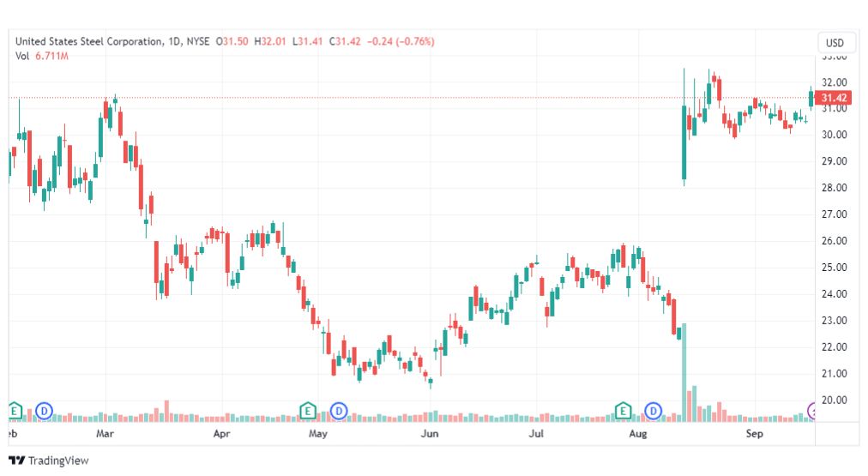Click the Mar label on time axis
Image resolution: width=868 pixels, height=476 pixels.
[x=105, y=433]
